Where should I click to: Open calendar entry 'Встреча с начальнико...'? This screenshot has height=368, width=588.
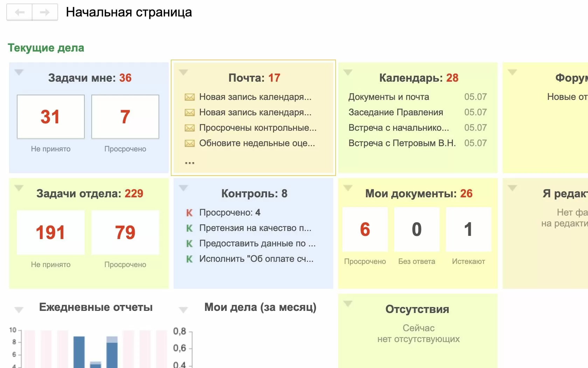(399, 128)
